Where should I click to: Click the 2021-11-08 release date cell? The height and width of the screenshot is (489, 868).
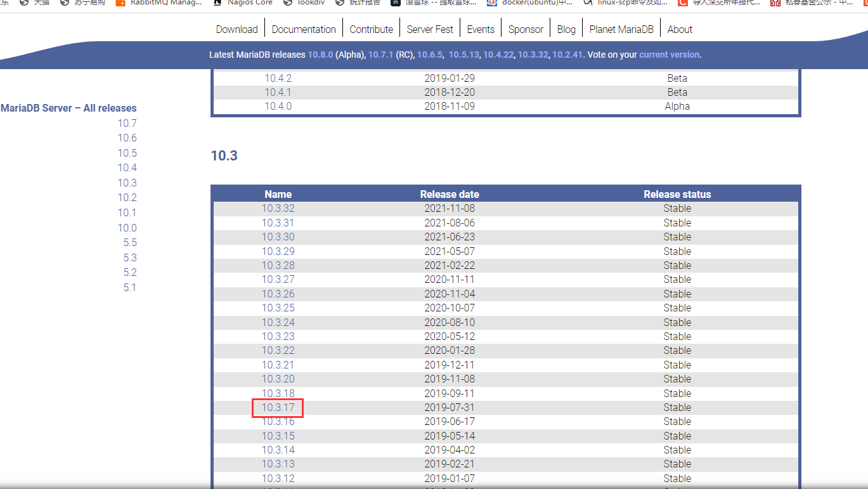coord(450,208)
